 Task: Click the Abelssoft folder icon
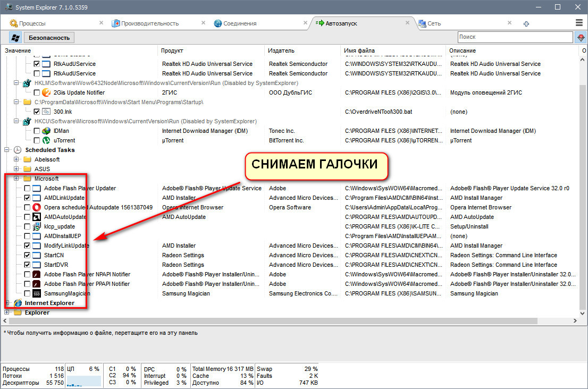[x=27, y=159]
